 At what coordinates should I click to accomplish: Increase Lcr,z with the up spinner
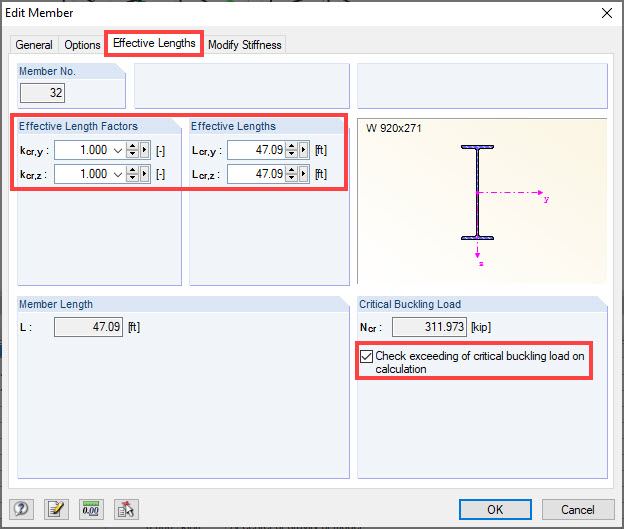(x=292, y=170)
